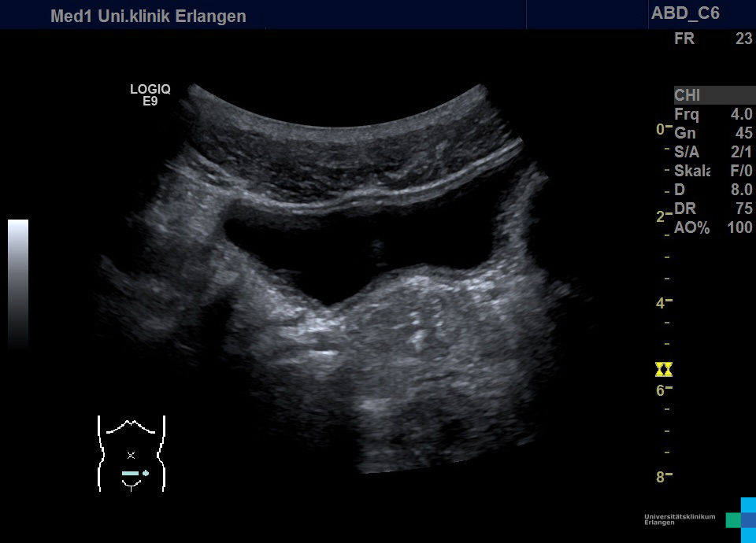Click the 0 cm depth scale tick
756x543 pixels.
click(x=664, y=128)
